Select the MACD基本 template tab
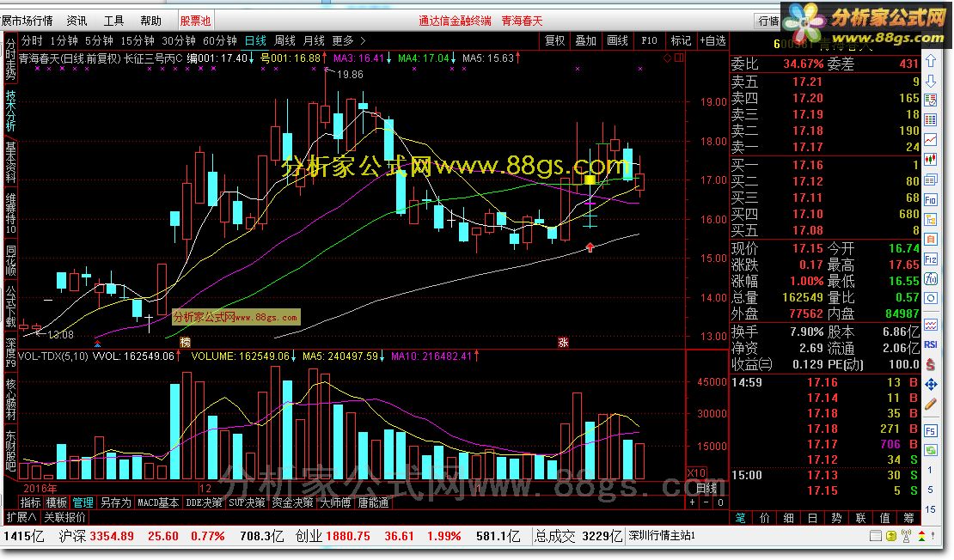The width and height of the screenshot is (954, 560). pyautogui.click(x=158, y=502)
